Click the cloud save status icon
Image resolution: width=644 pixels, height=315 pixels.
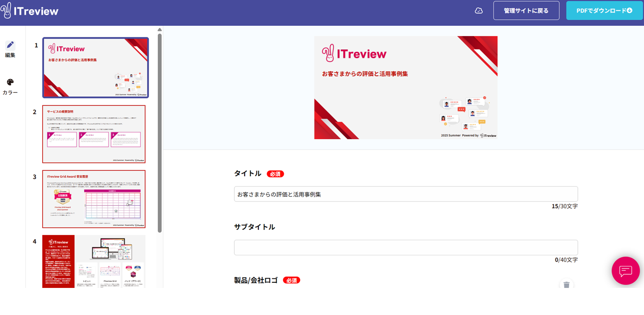[x=478, y=11]
